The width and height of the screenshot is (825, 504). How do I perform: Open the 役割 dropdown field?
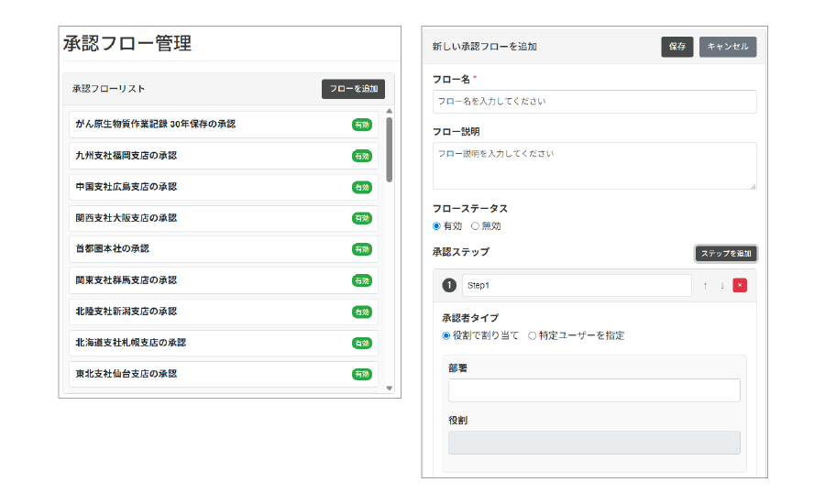pyautogui.click(x=594, y=443)
